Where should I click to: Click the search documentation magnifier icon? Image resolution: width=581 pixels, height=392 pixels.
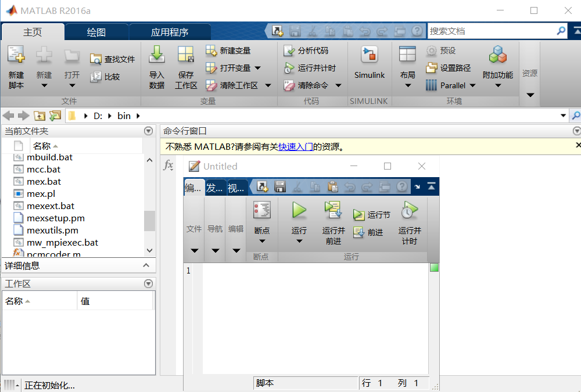561,31
